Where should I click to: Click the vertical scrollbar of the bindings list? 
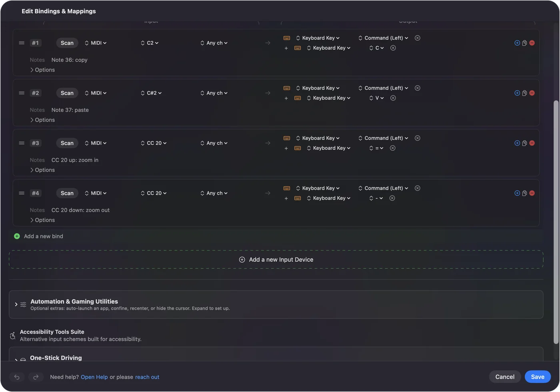(556, 222)
